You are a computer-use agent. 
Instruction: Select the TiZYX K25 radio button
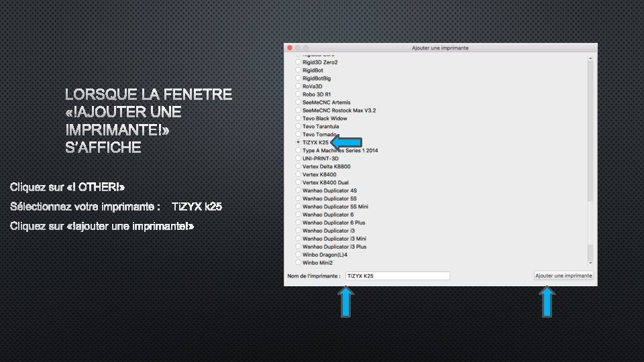(x=298, y=142)
